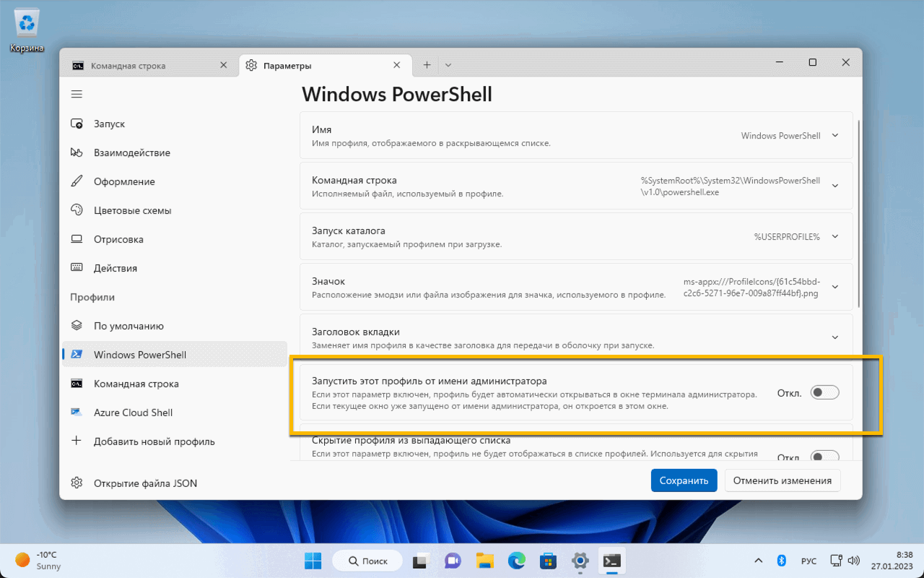Open Task View on the taskbar
The image size is (924, 578).
(x=421, y=561)
